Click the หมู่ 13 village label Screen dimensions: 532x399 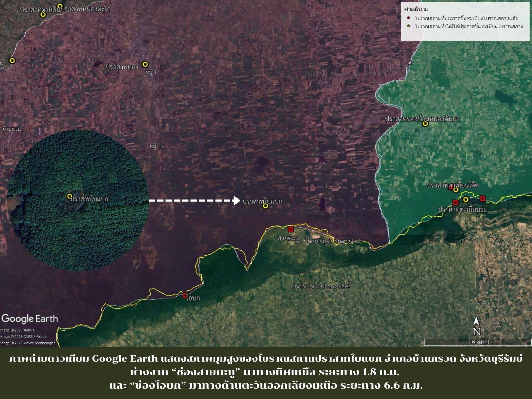point(156,147)
